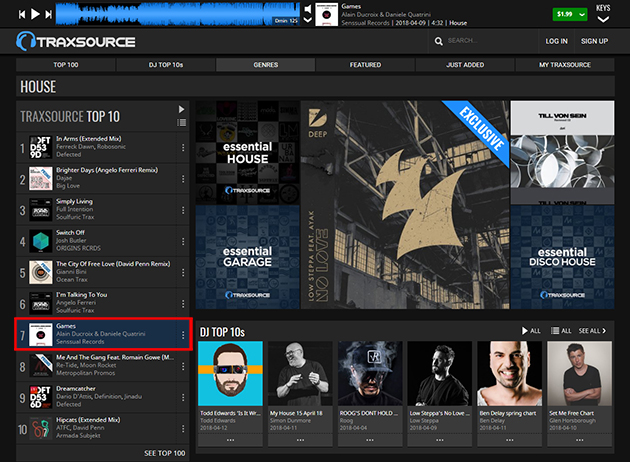This screenshot has width=630, height=462.
Task: Open options menu for Switch Off track
Action: (x=183, y=241)
